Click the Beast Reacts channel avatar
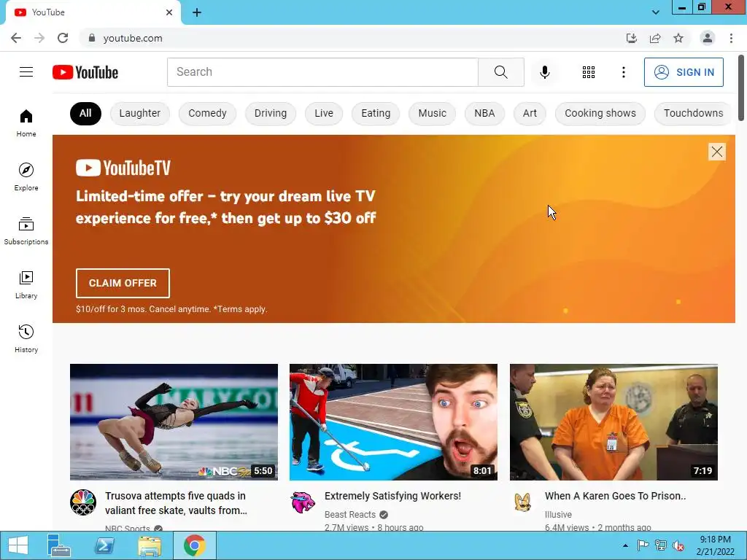Image resolution: width=747 pixels, height=560 pixels. point(303,502)
